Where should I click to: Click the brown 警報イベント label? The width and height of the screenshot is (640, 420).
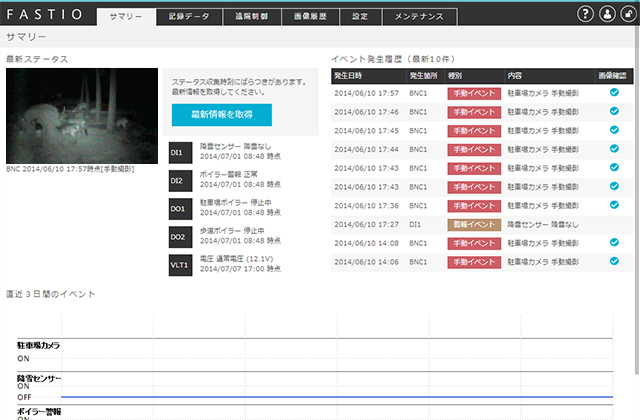pyautogui.click(x=473, y=224)
